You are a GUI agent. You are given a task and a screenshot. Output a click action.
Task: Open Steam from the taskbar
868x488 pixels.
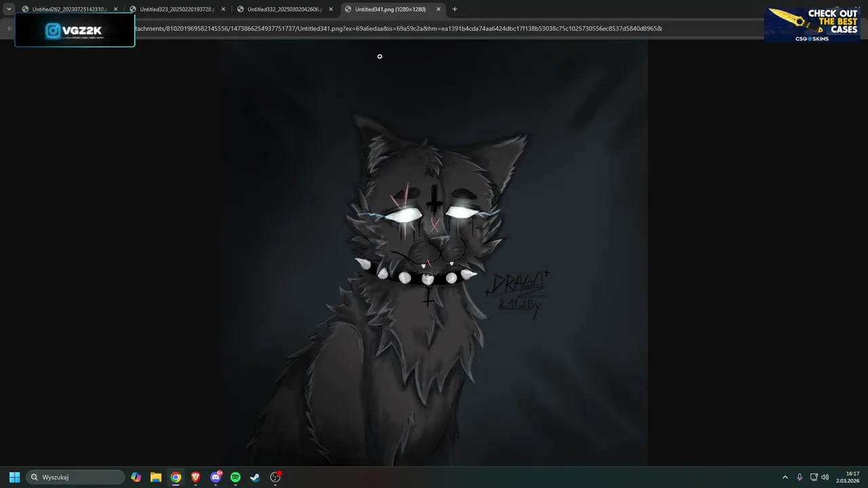tap(255, 477)
